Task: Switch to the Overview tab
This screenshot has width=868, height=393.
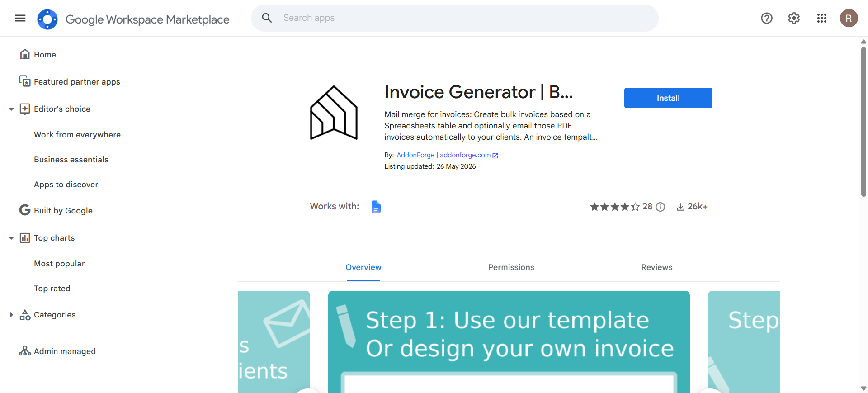Action: pyautogui.click(x=363, y=267)
